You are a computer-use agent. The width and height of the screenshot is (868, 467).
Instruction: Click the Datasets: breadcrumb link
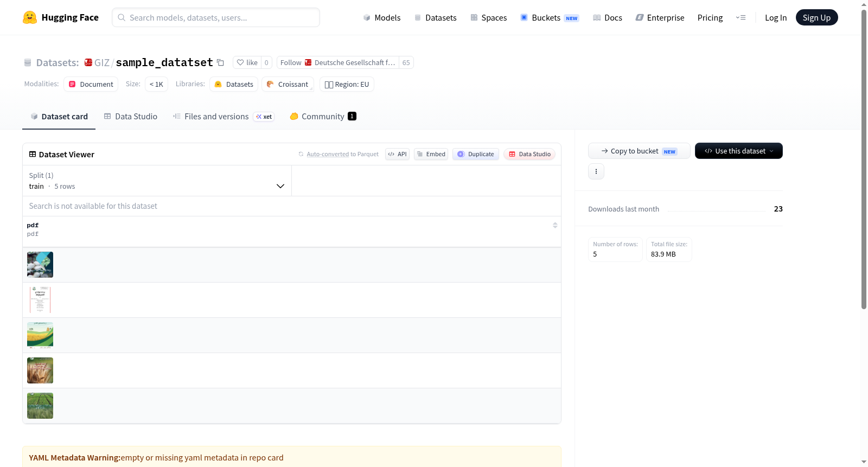point(58,63)
